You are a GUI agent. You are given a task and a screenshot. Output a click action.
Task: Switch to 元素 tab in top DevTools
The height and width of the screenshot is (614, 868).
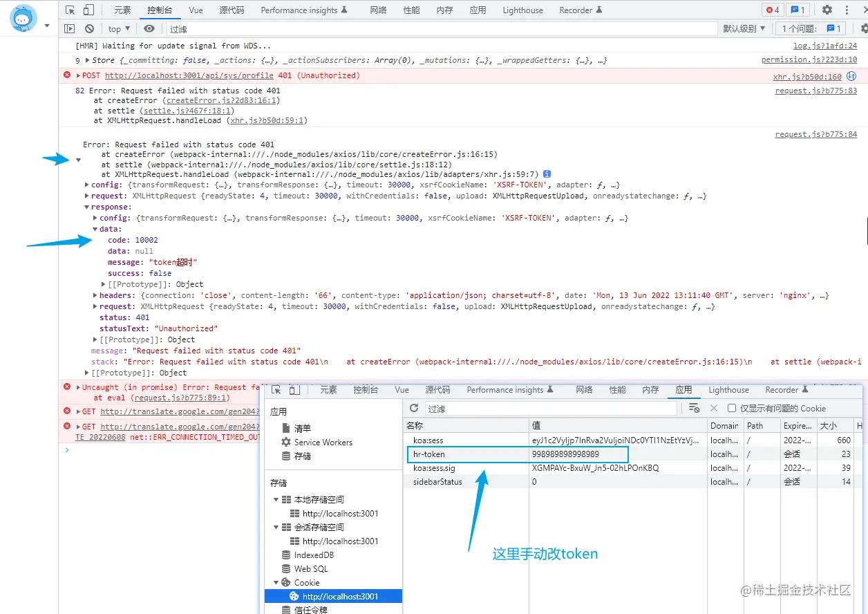pyautogui.click(x=122, y=10)
